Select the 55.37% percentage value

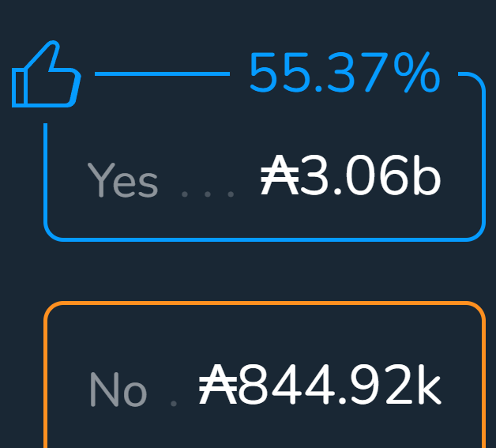(344, 74)
